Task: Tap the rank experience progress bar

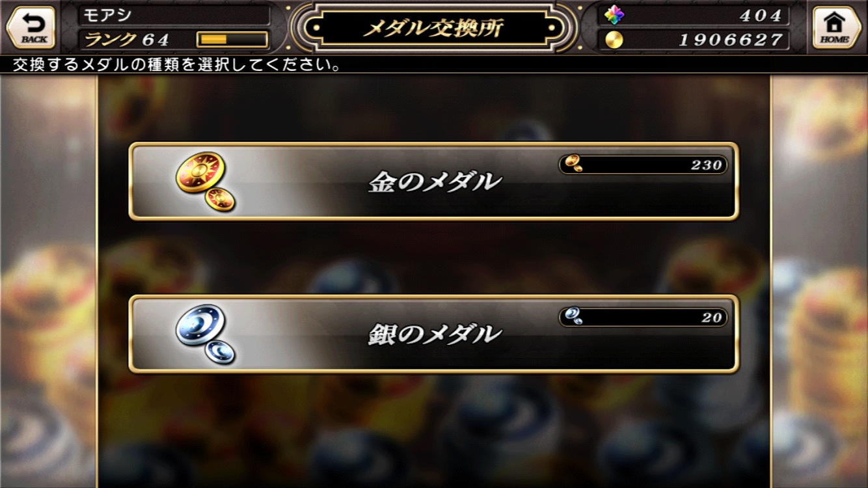Action: pyautogui.click(x=232, y=40)
